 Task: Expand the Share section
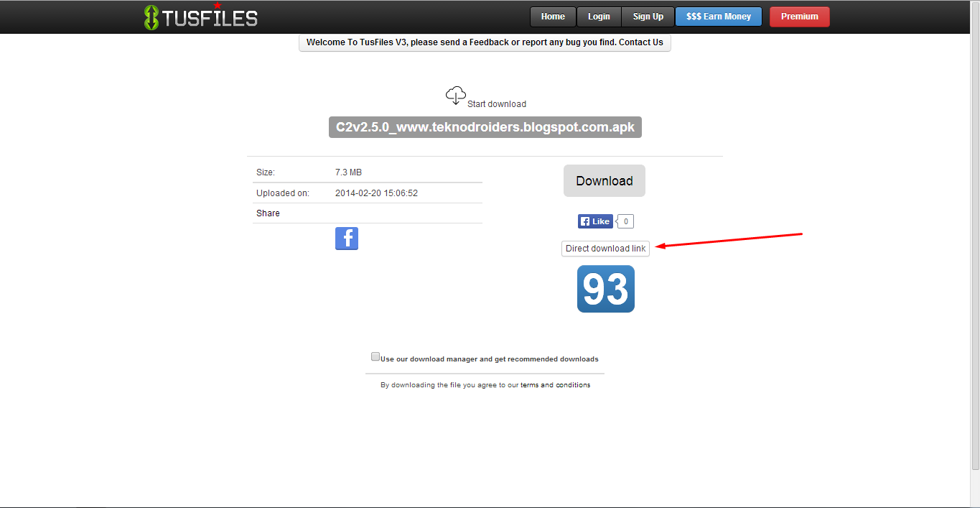(x=267, y=213)
